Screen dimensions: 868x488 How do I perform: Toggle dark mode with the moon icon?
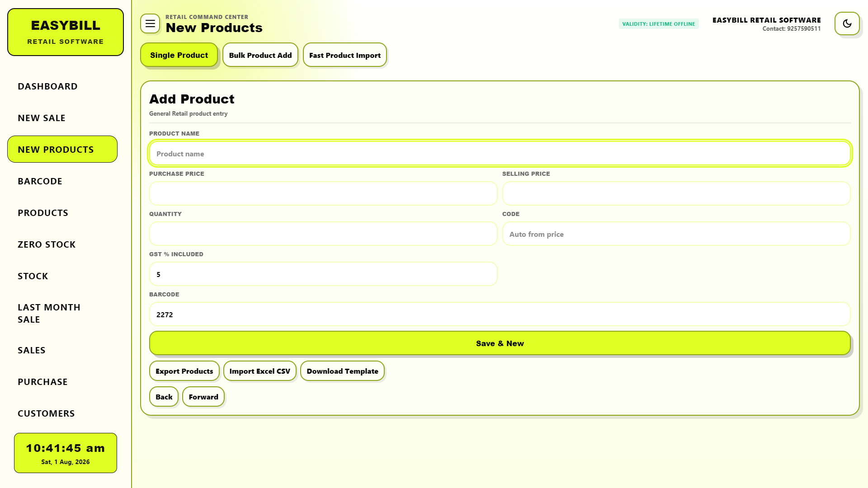coord(847,23)
